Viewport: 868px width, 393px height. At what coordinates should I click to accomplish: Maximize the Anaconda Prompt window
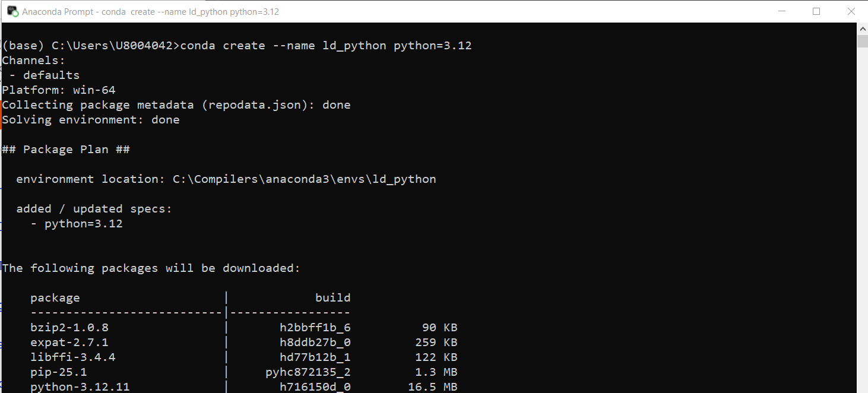click(x=817, y=11)
